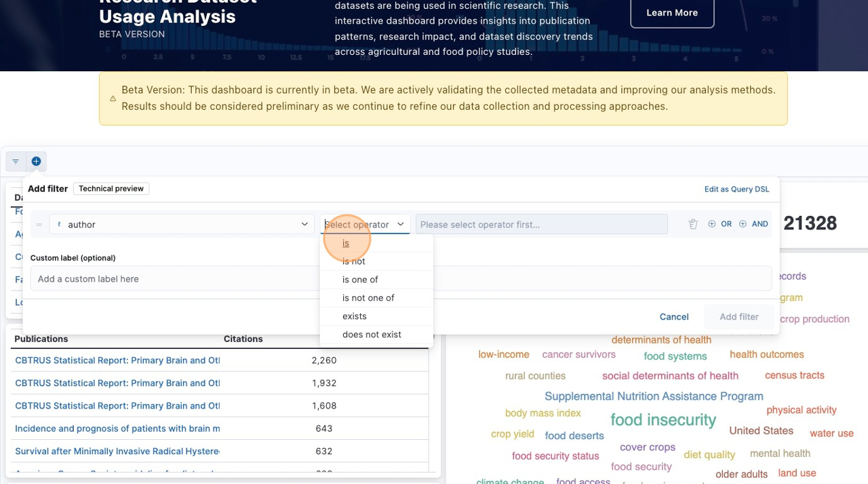Choose the "is" operator option
Viewport: 868px width, 484px height.
[346, 243]
